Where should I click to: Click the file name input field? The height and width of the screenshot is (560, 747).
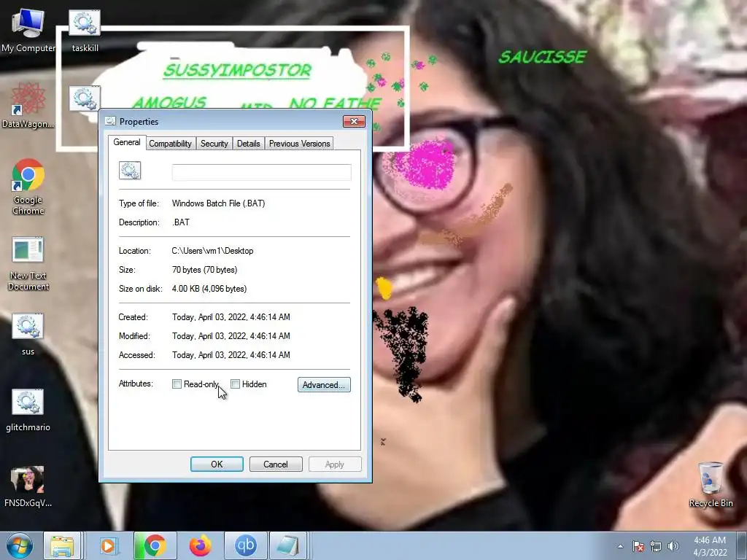coord(262,172)
